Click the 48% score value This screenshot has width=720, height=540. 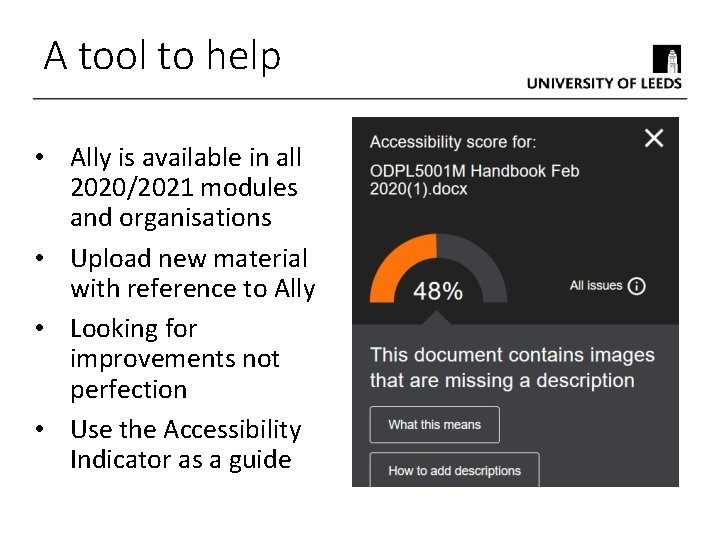[x=437, y=291]
